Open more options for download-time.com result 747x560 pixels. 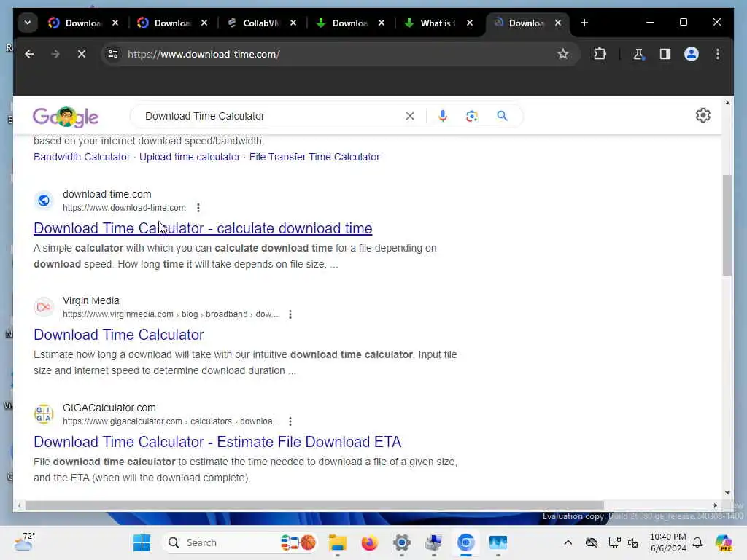(x=198, y=208)
